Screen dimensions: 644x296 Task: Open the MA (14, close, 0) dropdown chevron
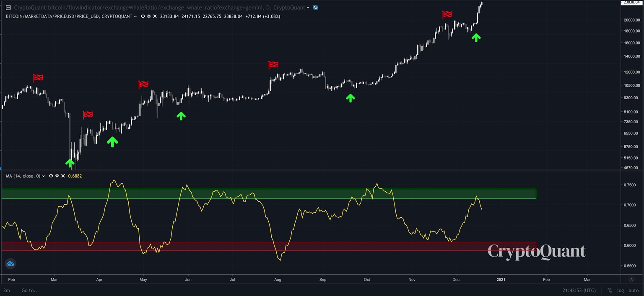tap(44, 176)
